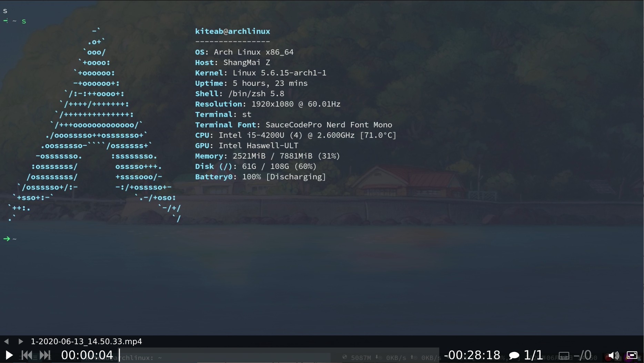The height and width of the screenshot is (363, 644).
Task: Click the subtitle counter -/0
Action: click(584, 355)
